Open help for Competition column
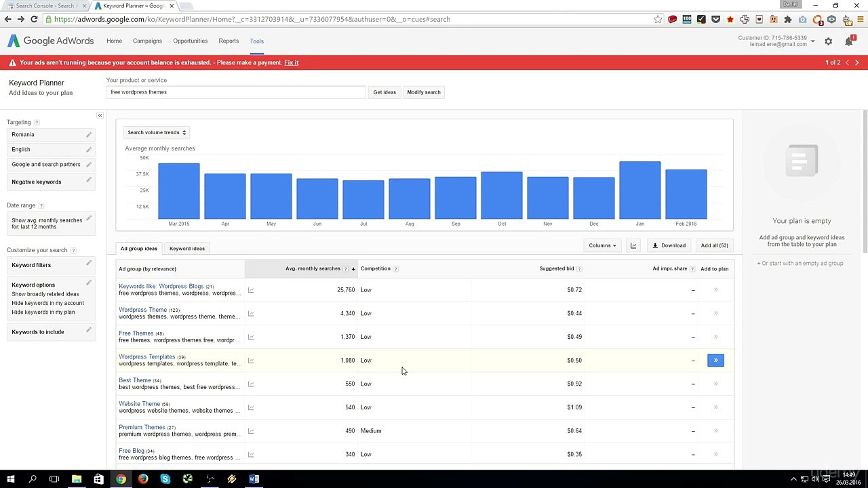The height and width of the screenshot is (488, 868). 395,269
